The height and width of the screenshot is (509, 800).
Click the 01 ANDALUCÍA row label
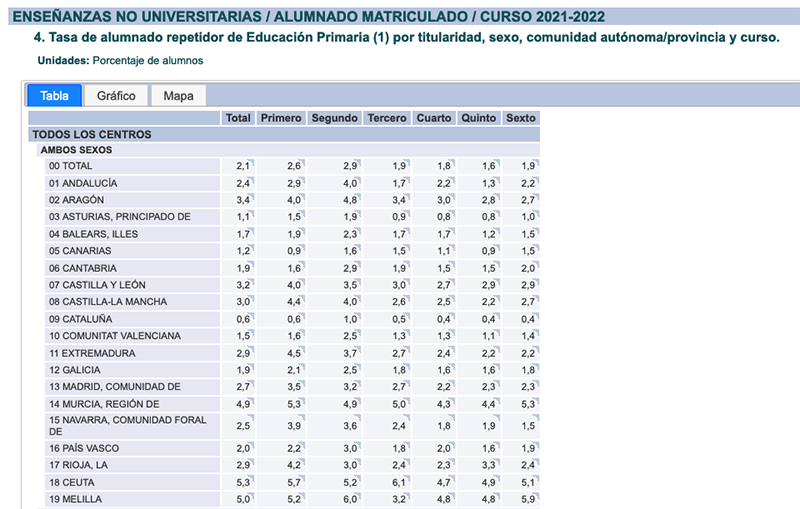(83, 183)
